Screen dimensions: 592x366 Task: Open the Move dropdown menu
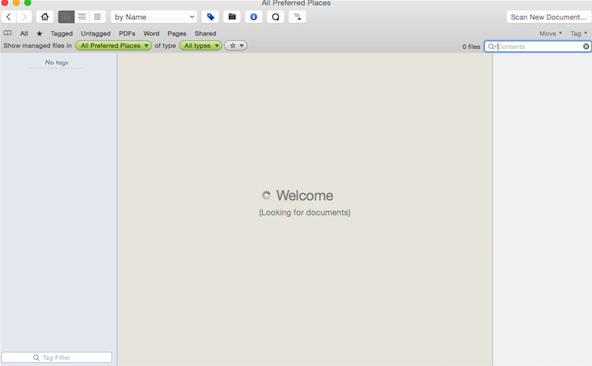click(550, 34)
